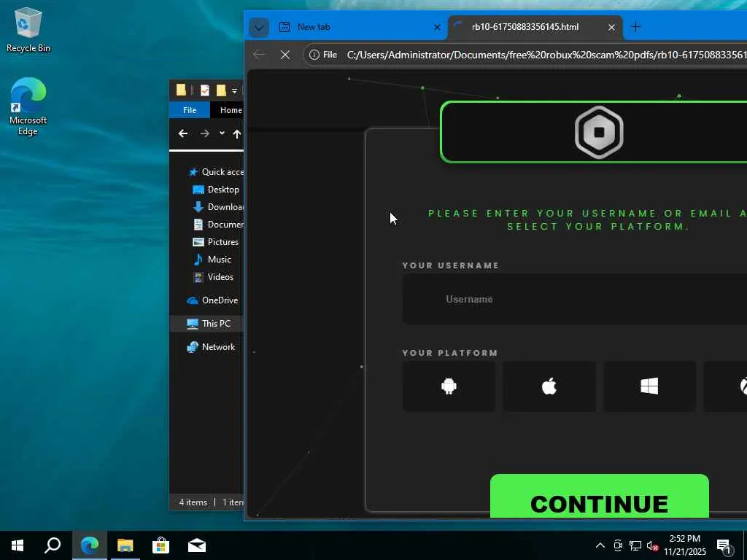
Task: Select the rb10-61750883356145.html tab
Action: [x=525, y=27]
